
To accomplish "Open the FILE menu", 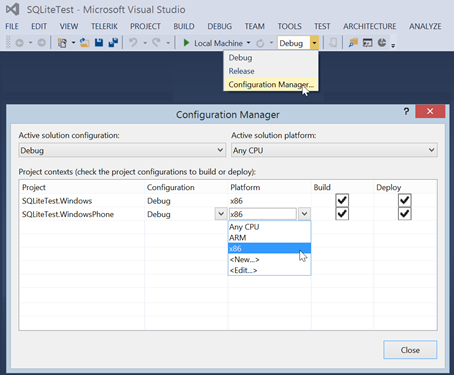I will pyautogui.click(x=12, y=26).
